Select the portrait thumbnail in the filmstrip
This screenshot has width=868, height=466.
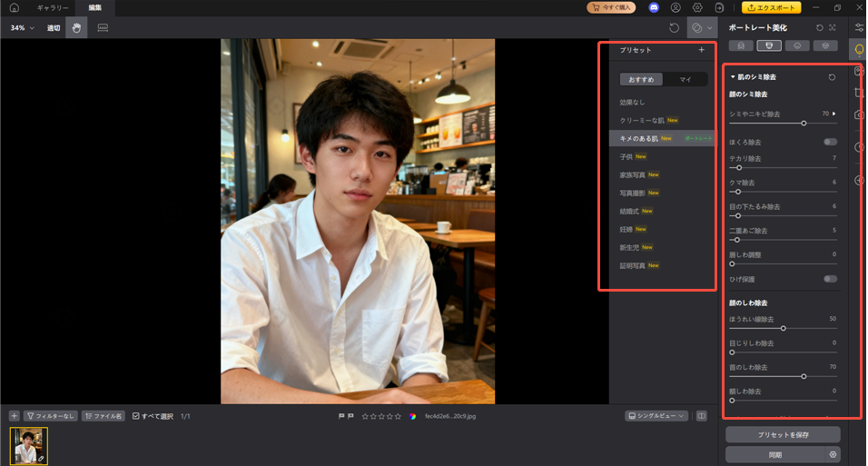pyautogui.click(x=28, y=446)
